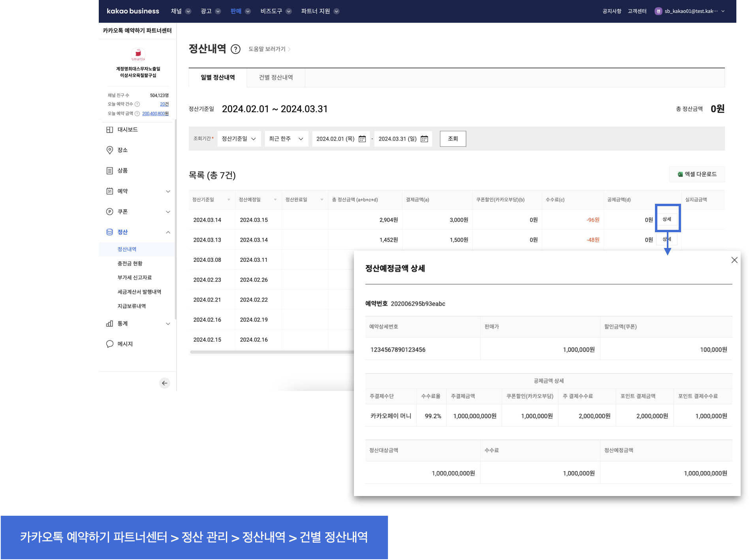Click the help question mark icon beside 정산내역 title

[x=235, y=49]
